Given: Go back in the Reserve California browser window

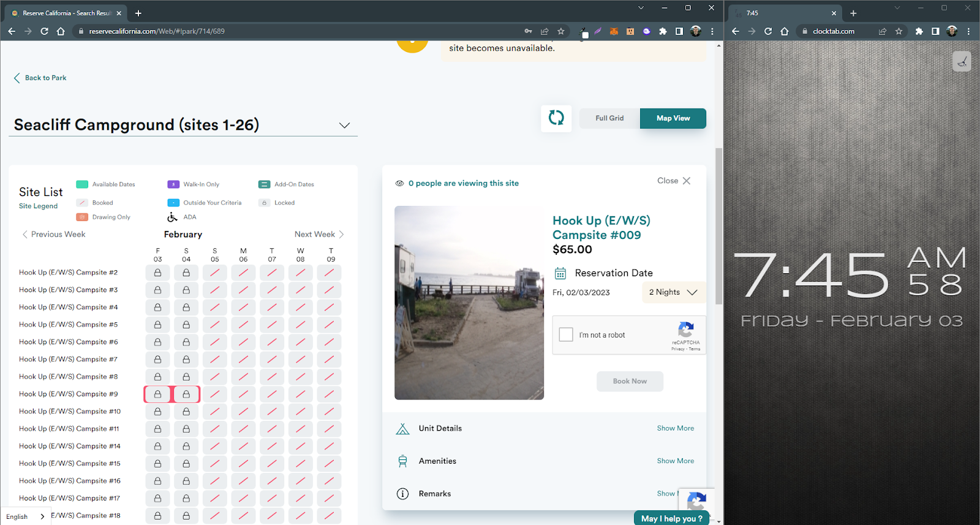Looking at the screenshot, I should pos(12,31).
